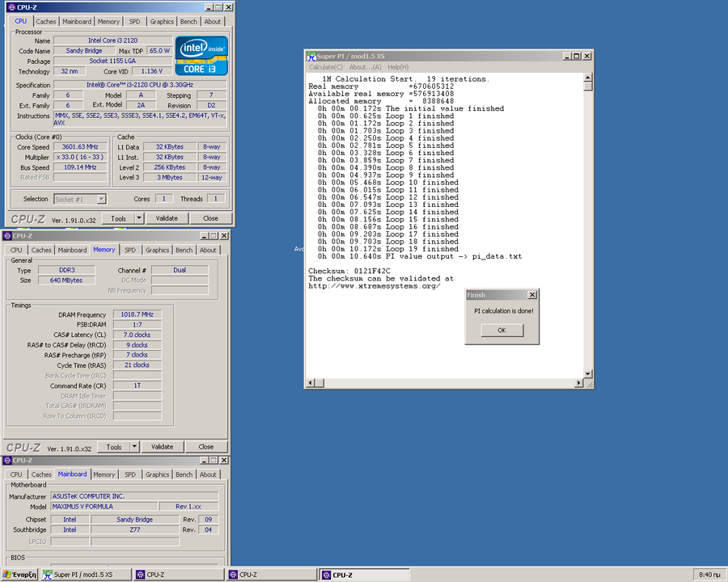Viewport: 728px width, 582px height.
Task: Click the Intel Core i3 logo badge
Action: tap(201, 56)
